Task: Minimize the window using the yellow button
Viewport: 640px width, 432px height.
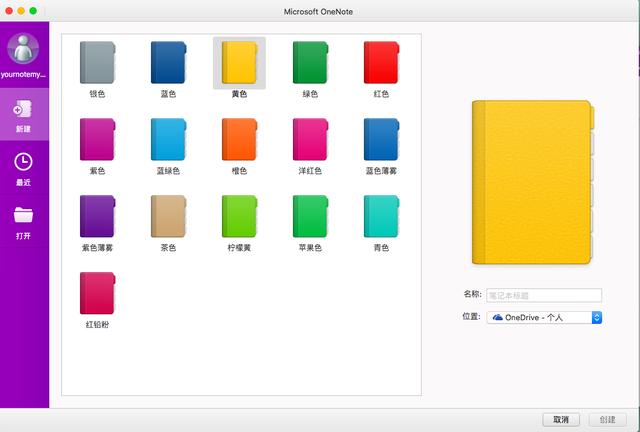Action: pos(21,11)
